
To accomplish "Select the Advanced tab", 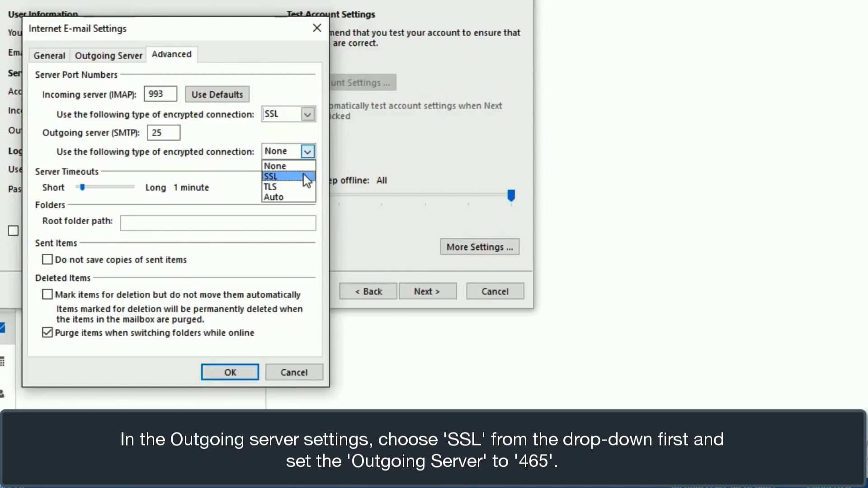I will [171, 54].
